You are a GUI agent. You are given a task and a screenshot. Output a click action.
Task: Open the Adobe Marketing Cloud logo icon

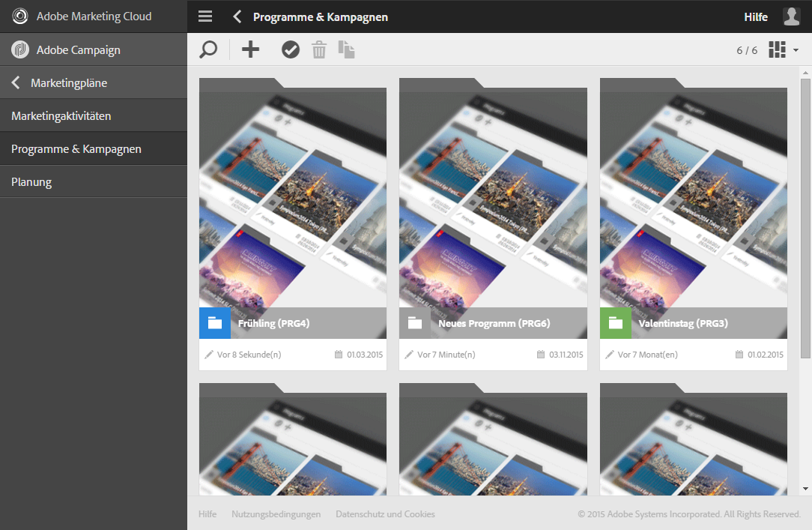click(x=20, y=16)
